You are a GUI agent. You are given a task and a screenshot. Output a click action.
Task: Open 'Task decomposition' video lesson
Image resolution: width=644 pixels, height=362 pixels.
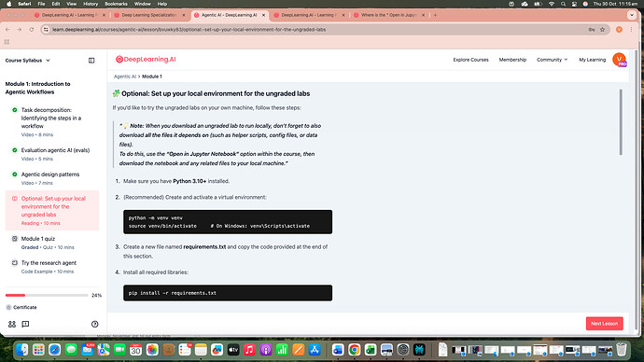tap(52, 122)
